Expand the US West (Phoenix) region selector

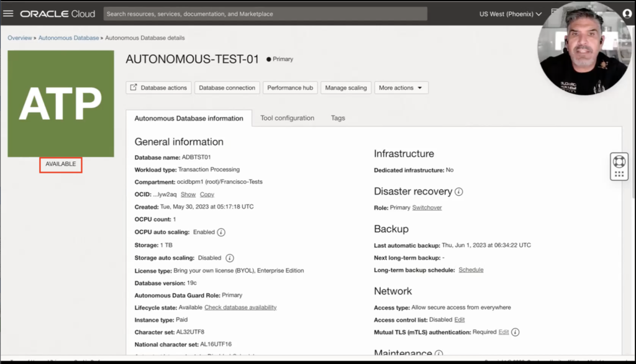point(511,14)
